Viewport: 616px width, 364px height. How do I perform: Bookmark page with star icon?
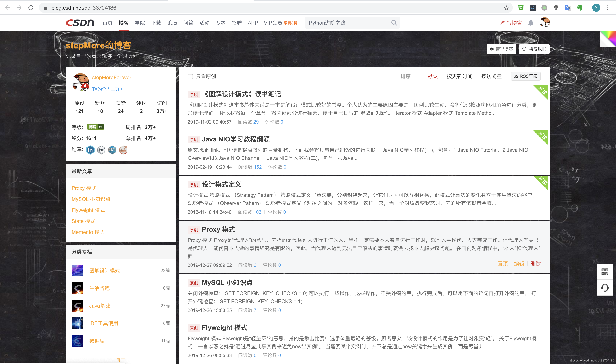pyautogui.click(x=506, y=8)
